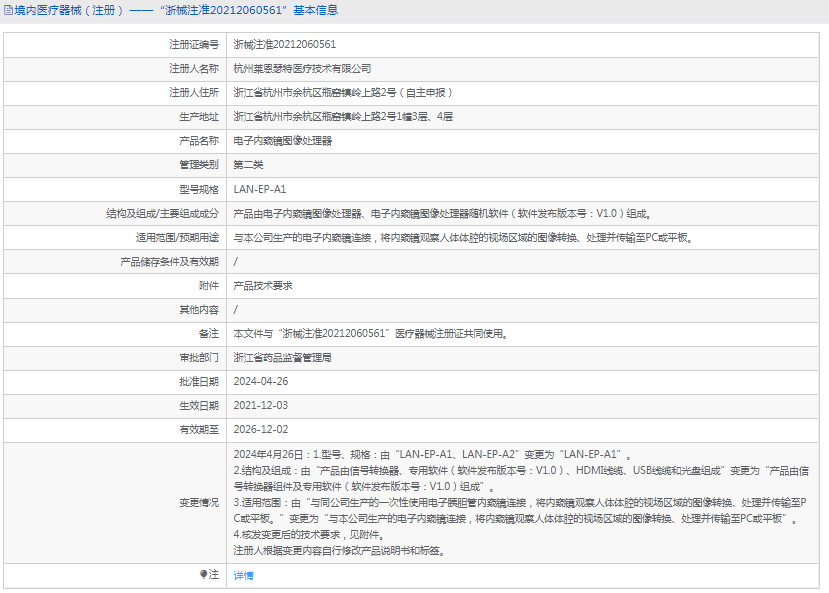This screenshot has height=593, width=829.
Task: Select company name 杭州莱恩瑟特医疗技术有限公司
Action: pos(302,69)
